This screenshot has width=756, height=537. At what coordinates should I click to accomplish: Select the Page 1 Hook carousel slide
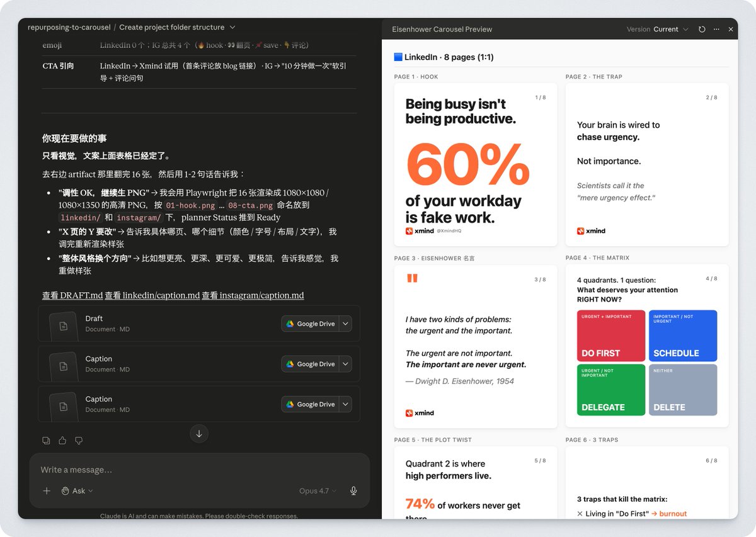(476, 164)
